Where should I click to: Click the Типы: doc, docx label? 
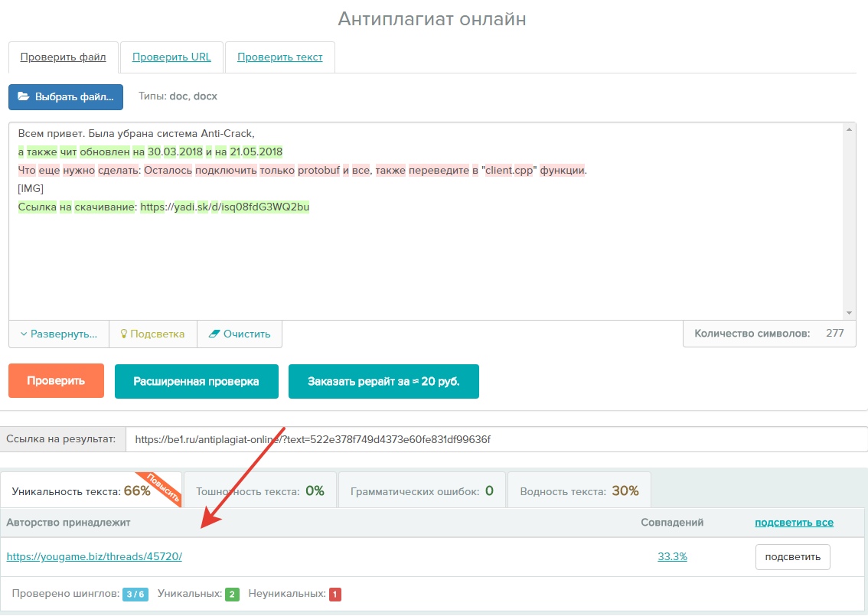178,96
